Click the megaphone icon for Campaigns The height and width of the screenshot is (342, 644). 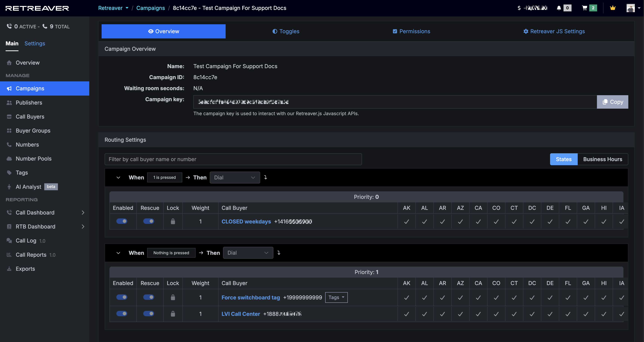pyautogui.click(x=9, y=88)
